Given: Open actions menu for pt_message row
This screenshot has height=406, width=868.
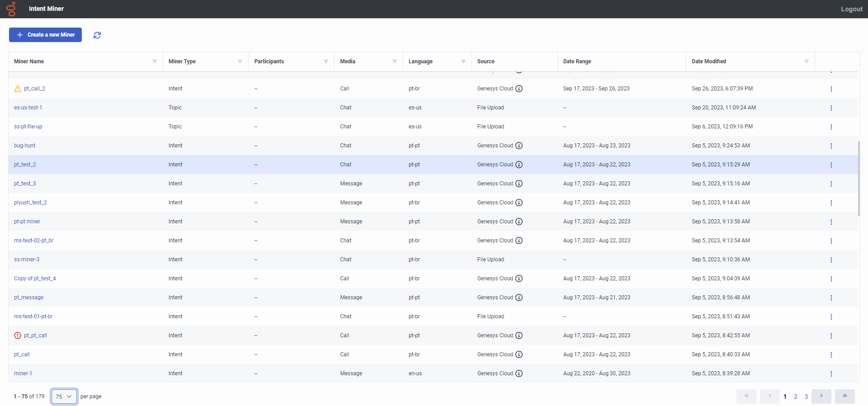Looking at the screenshot, I should tap(831, 298).
